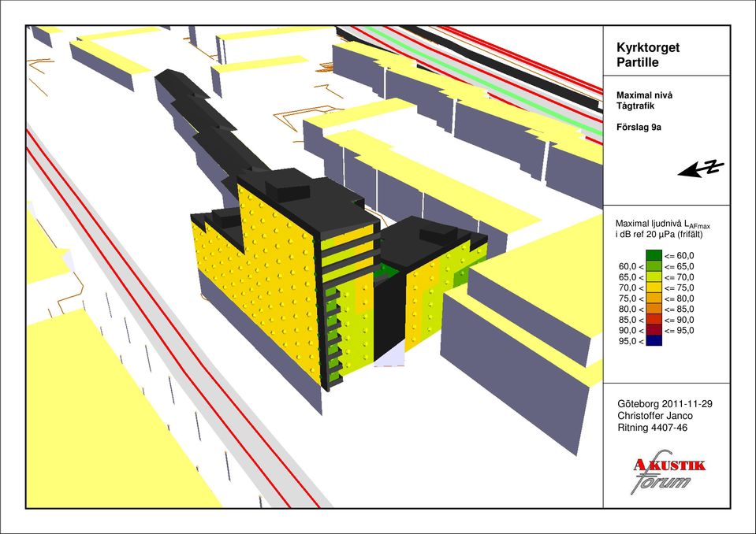
Task: Click the '<= 75,0' legend value
Action: point(680,287)
